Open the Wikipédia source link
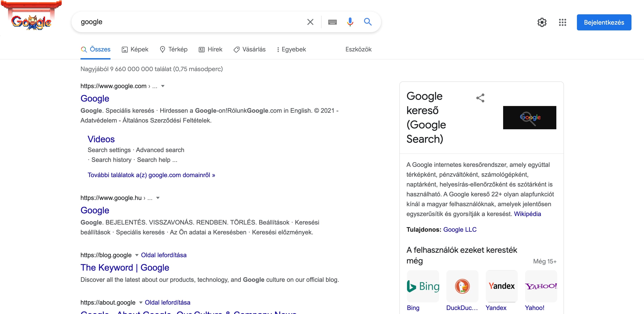 [x=527, y=214]
